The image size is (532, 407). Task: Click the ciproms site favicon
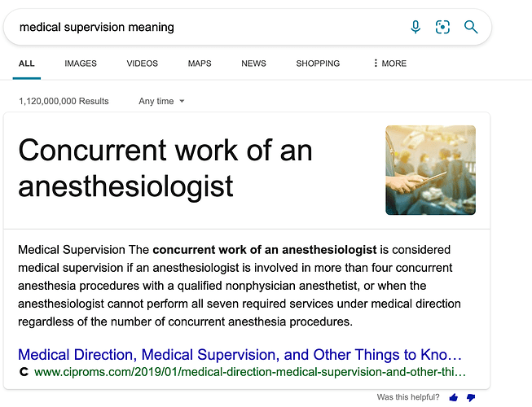(24, 372)
